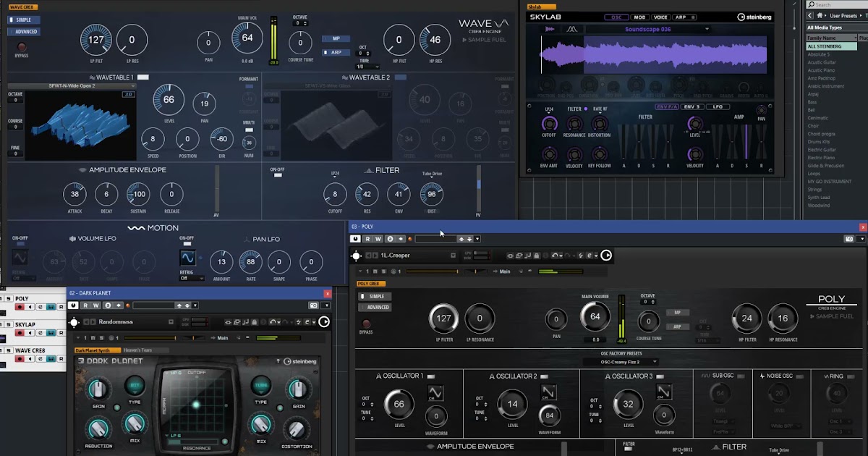Click the POLY Main Volume knob
Viewport: 868px width, 456px height.
click(595, 316)
